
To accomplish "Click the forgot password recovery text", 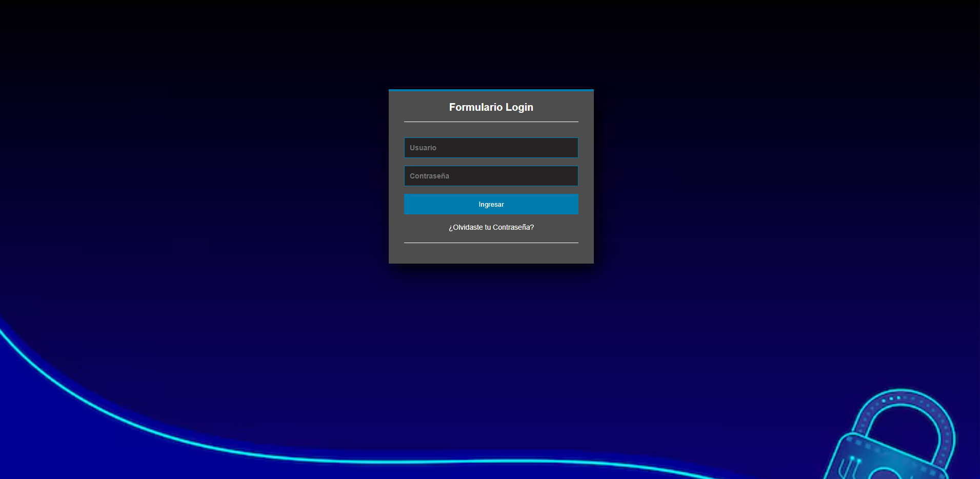I will coord(491,227).
